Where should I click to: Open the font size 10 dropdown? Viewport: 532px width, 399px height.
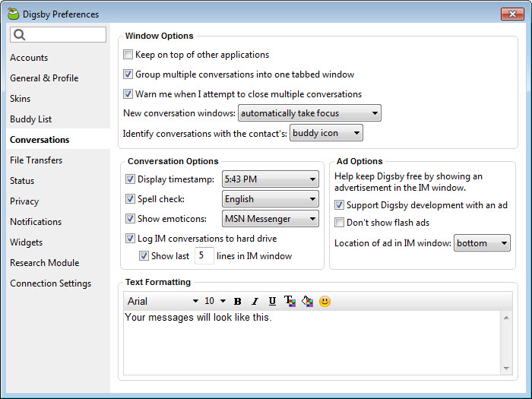pos(215,301)
